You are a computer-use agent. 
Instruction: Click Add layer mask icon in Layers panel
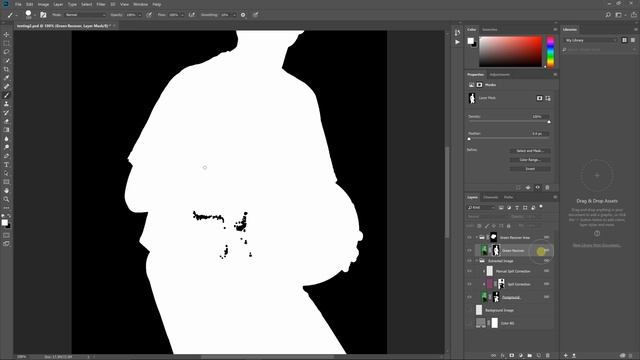[511, 356]
